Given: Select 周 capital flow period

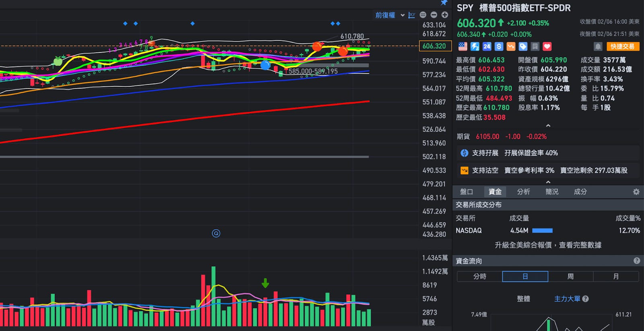Looking at the screenshot, I should pos(571,276).
